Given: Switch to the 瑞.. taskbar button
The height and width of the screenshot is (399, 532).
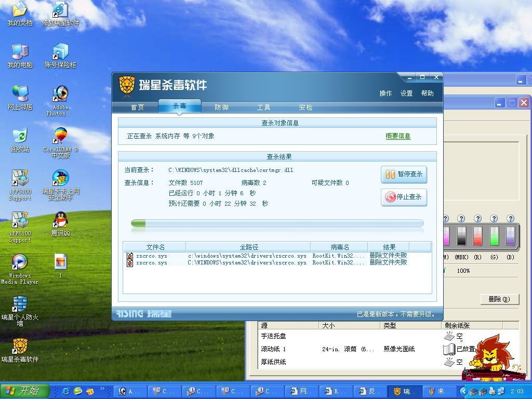Looking at the screenshot, I should pos(405,392).
